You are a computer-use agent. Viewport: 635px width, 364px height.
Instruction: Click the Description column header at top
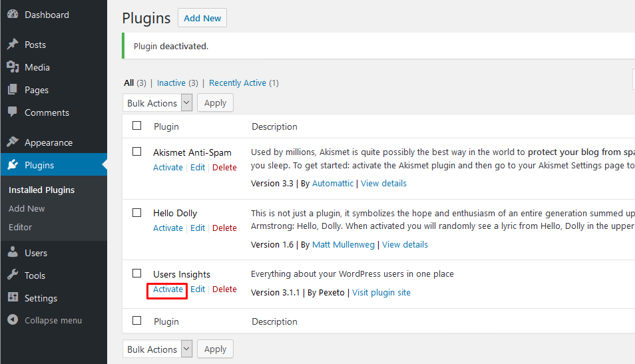(x=275, y=126)
